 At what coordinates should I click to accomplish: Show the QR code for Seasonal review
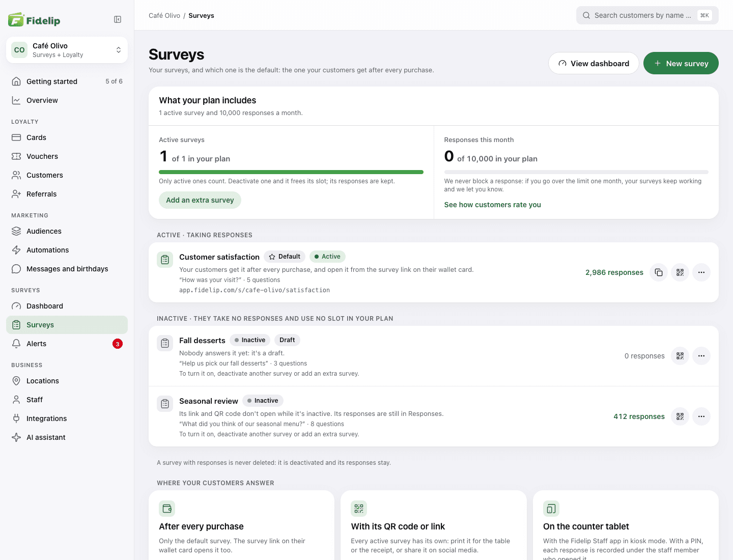(680, 416)
